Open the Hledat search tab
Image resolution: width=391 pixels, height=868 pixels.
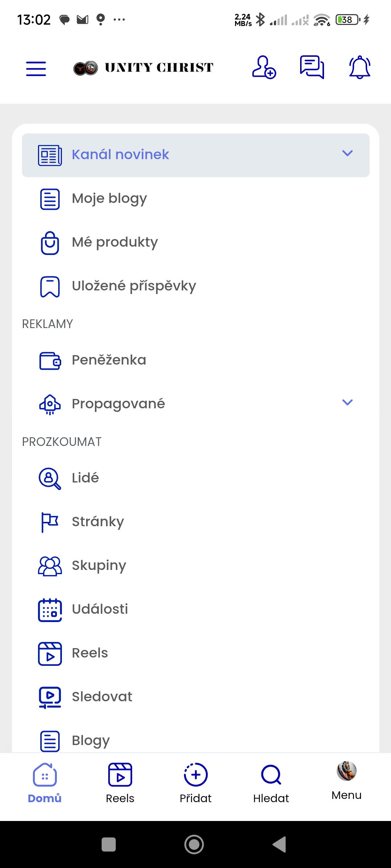tap(271, 783)
